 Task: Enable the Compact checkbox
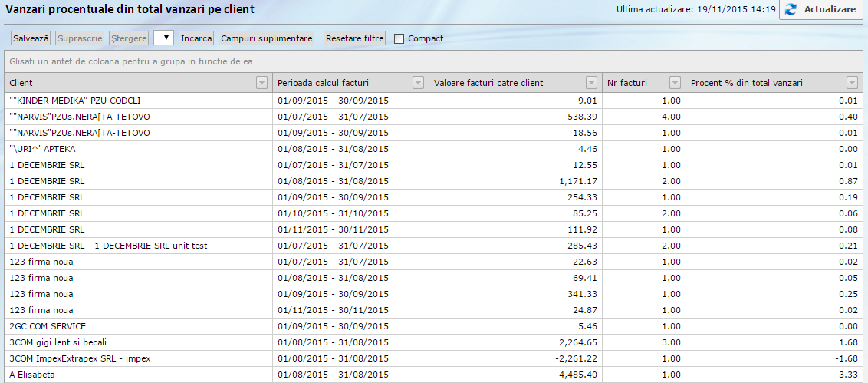[399, 38]
